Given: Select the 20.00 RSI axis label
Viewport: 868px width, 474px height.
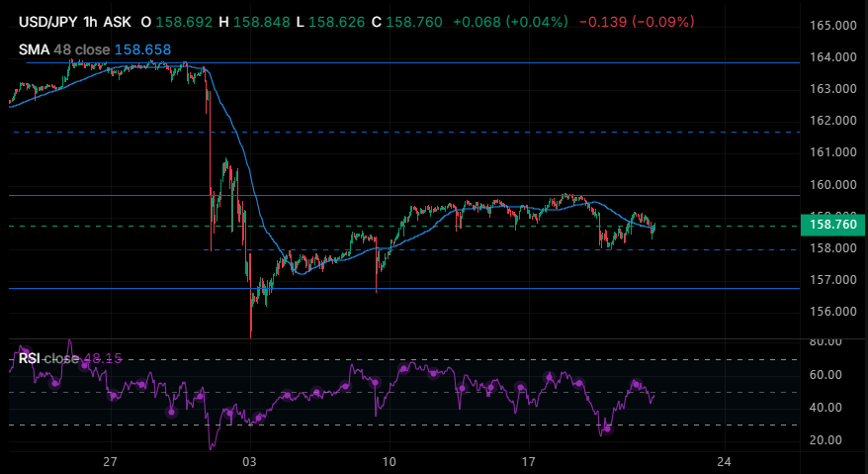Looking at the screenshot, I should coord(825,440).
